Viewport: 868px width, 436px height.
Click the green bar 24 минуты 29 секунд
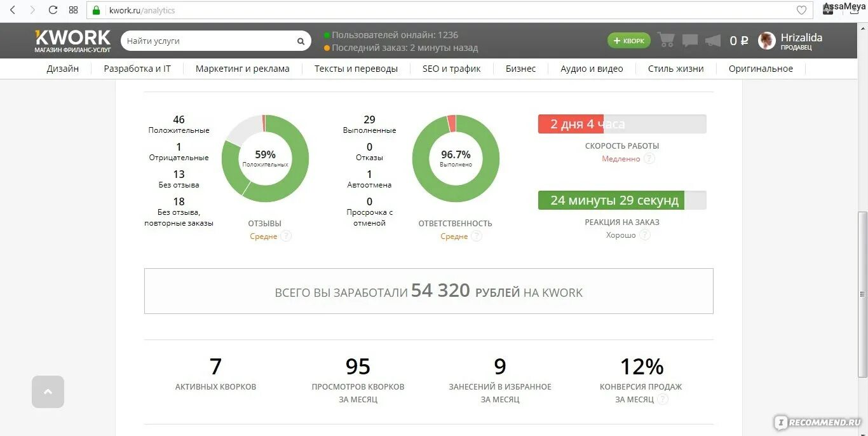click(621, 200)
